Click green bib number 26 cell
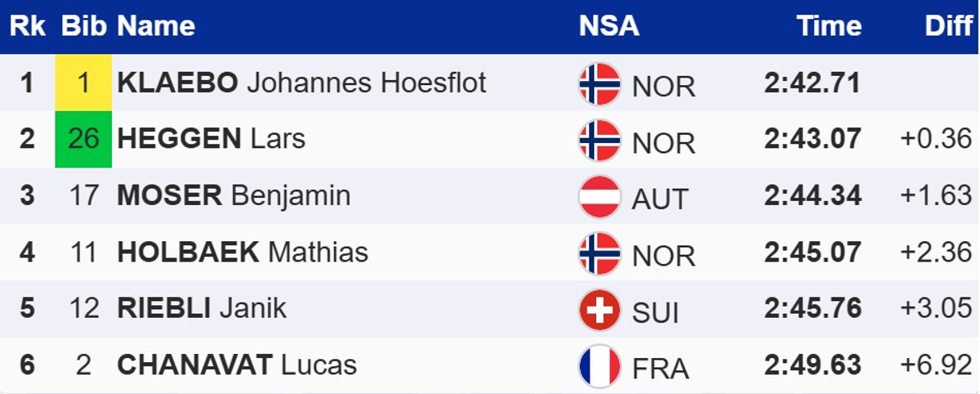980x394 pixels. (x=83, y=139)
